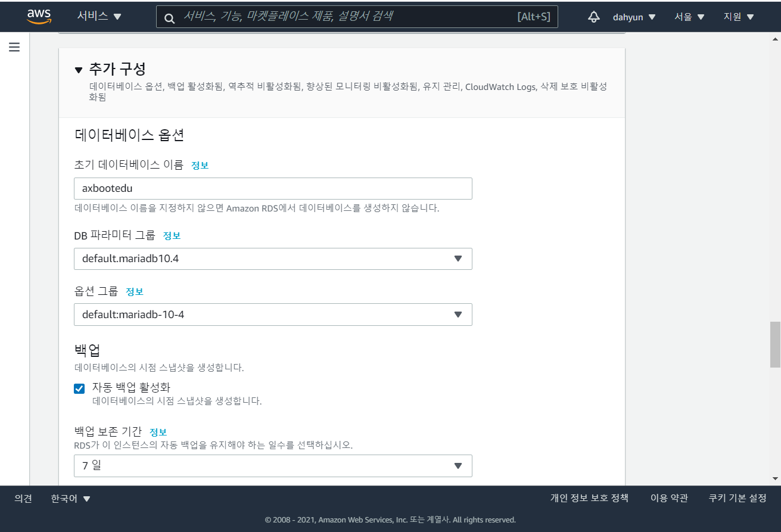Open 정보 link for 옵션 그룹
Image resolution: width=781 pixels, height=532 pixels.
(134, 292)
